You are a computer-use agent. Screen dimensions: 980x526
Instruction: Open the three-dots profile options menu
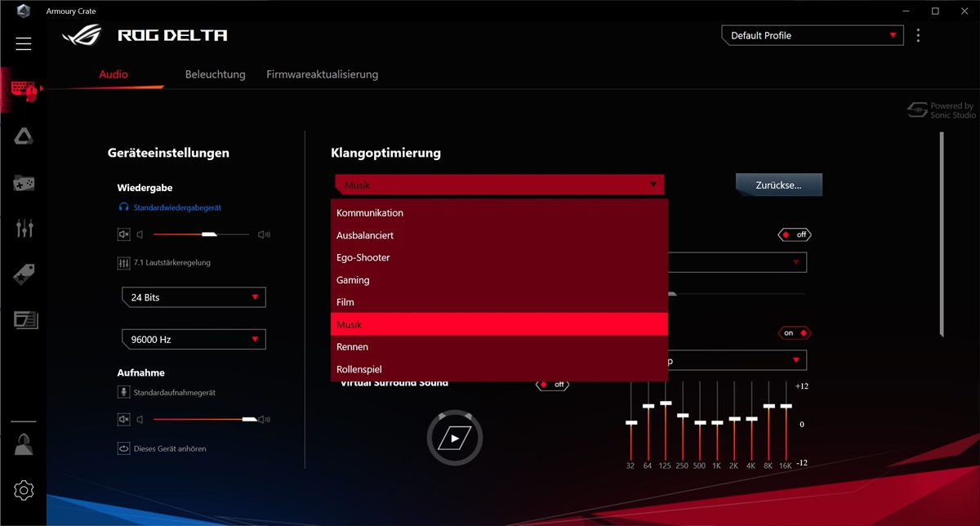coord(918,36)
